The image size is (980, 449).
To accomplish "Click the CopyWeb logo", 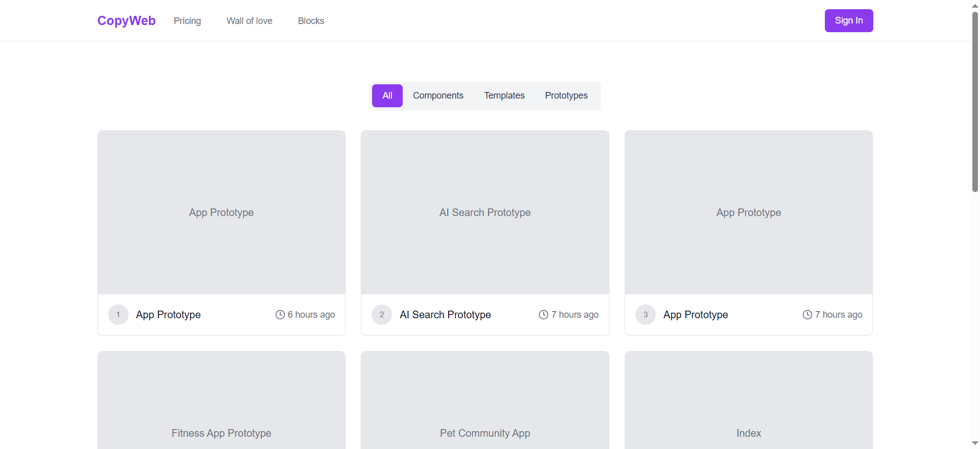I will click(126, 21).
